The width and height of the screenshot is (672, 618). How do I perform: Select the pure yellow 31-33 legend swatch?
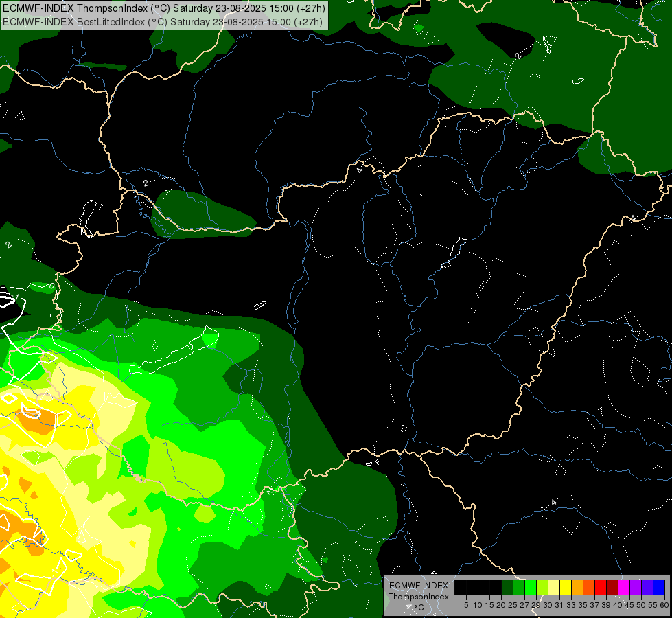[566, 587]
